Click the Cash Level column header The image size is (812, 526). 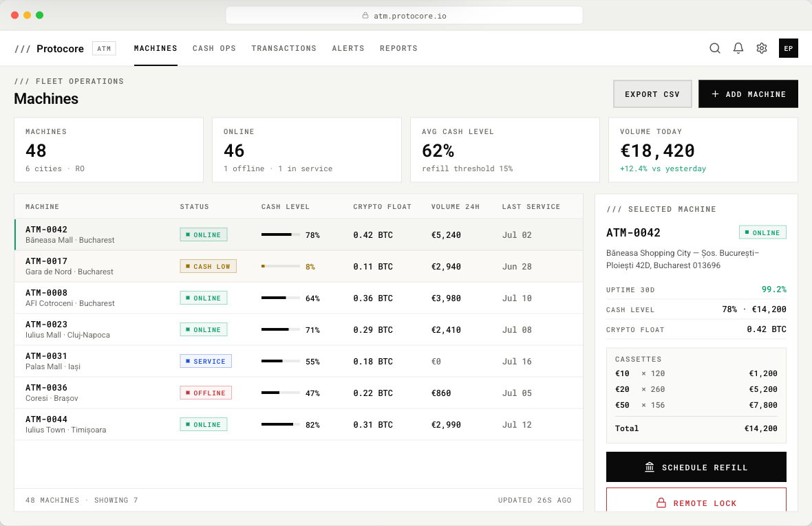(286, 206)
